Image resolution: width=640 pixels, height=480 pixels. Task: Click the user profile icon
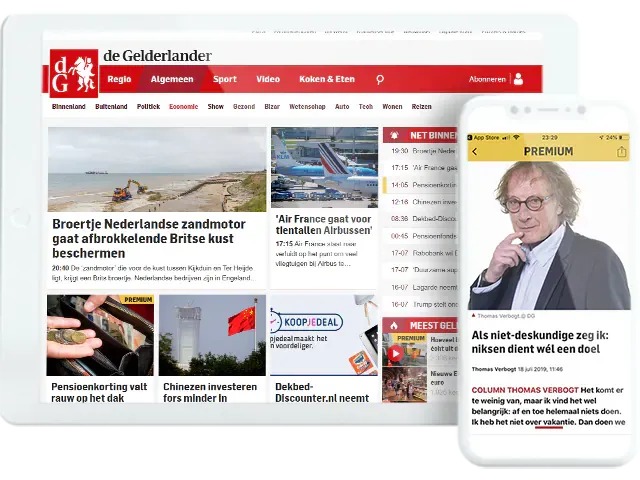(518, 79)
